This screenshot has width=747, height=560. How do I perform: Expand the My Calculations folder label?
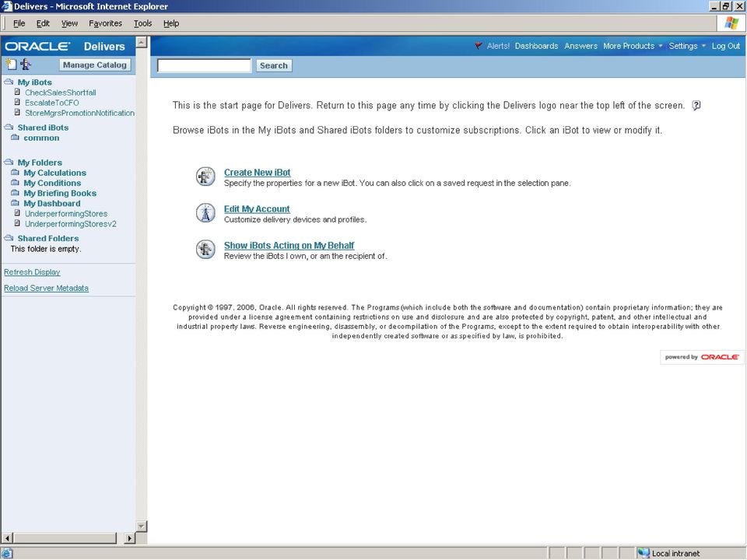(54, 173)
